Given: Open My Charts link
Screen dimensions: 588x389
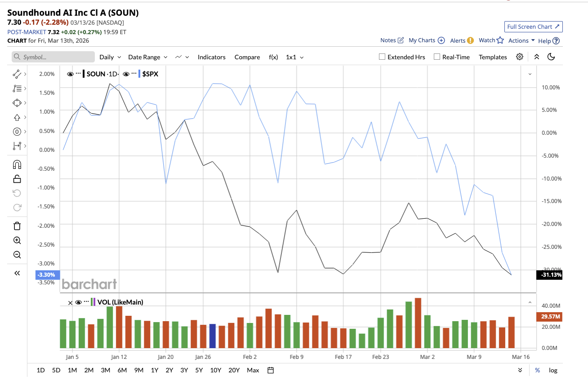Looking at the screenshot, I should (x=427, y=40).
